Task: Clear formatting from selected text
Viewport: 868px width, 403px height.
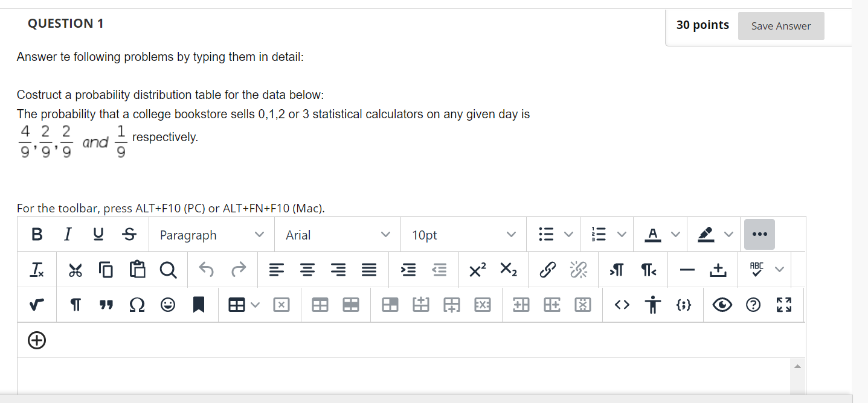Action: [x=36, y=271]
